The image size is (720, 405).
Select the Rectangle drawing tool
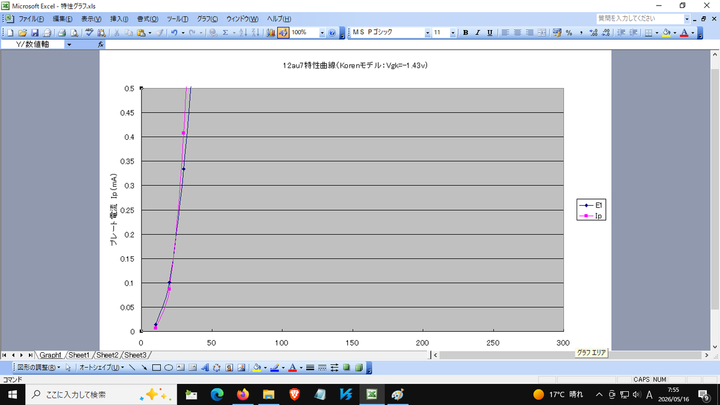tap(156, 368)
